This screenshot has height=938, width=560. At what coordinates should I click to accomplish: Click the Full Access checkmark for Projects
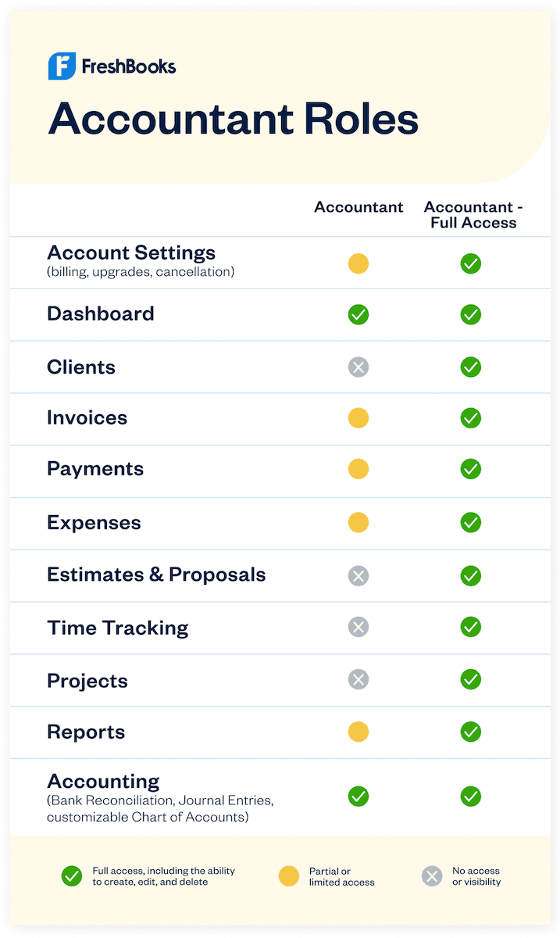point(470,679)
